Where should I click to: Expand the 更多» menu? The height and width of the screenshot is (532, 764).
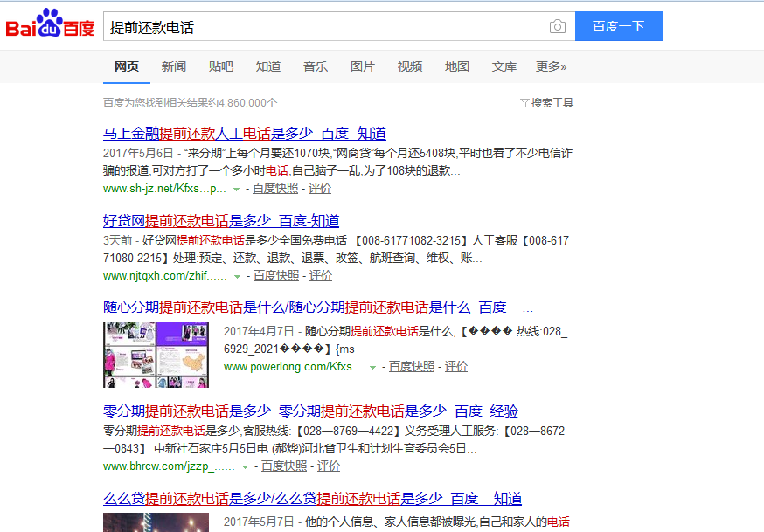pos(551,66)
